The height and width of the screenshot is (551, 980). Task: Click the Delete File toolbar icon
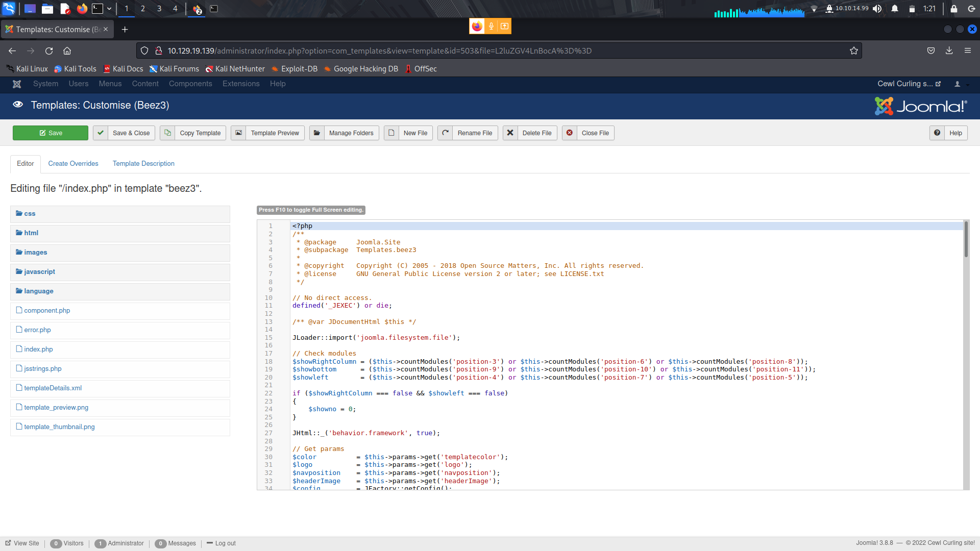[510, 133]
